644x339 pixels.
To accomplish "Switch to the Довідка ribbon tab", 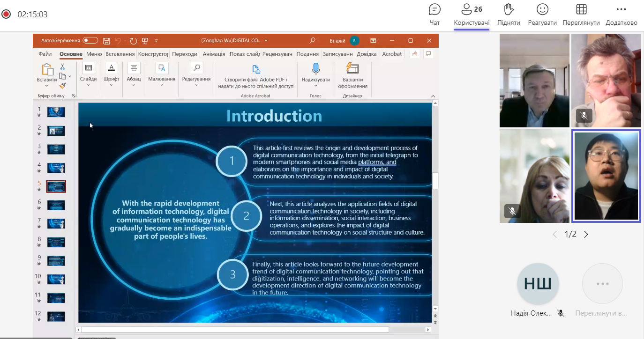I will (367, 54).
